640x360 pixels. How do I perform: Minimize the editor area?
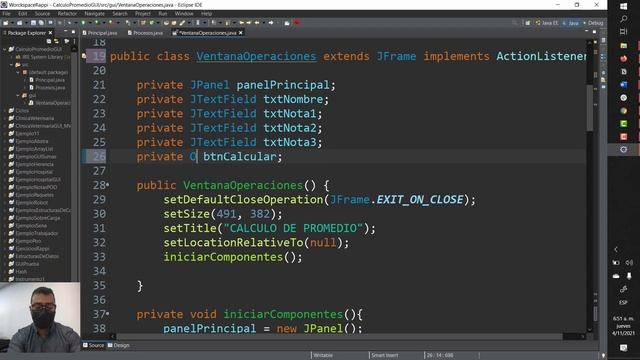(587, 31)
